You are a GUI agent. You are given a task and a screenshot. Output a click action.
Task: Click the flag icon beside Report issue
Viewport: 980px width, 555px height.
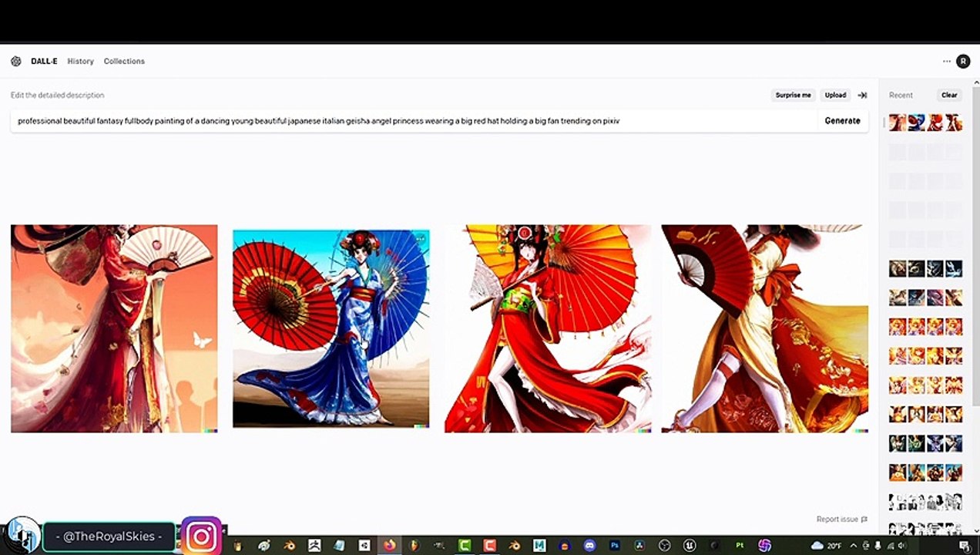click(864, 520)
